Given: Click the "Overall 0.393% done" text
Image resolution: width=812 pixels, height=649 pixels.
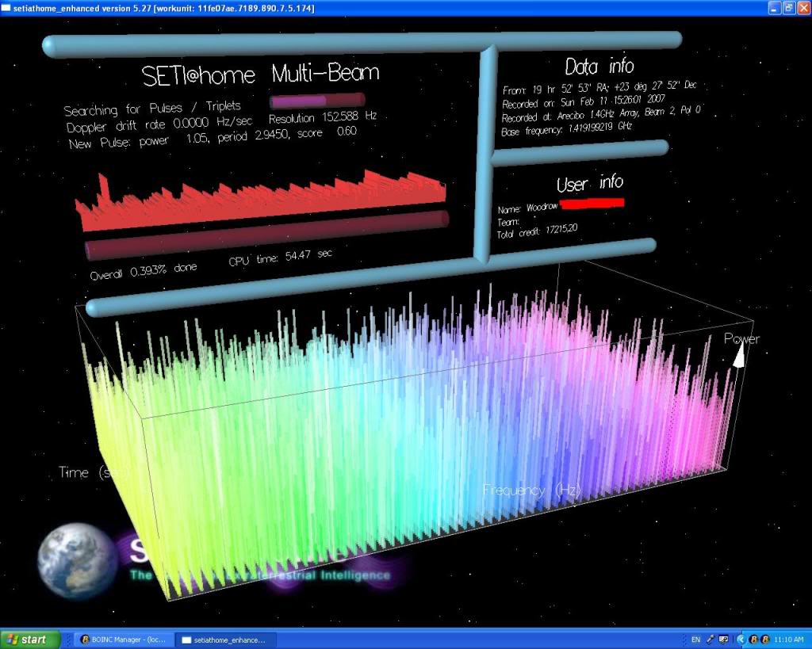Looking at the screenshot, I should point(144,271).
